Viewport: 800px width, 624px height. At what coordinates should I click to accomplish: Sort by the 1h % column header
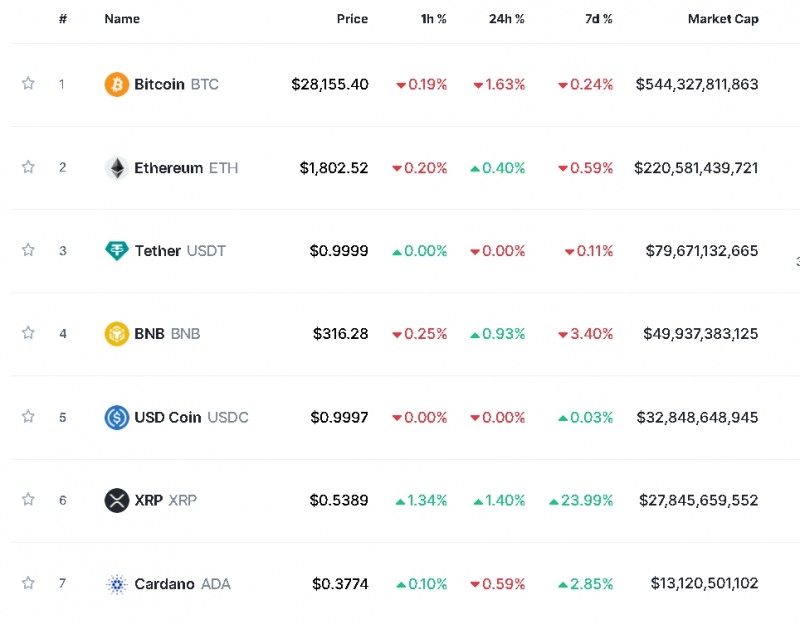(432, 19)
